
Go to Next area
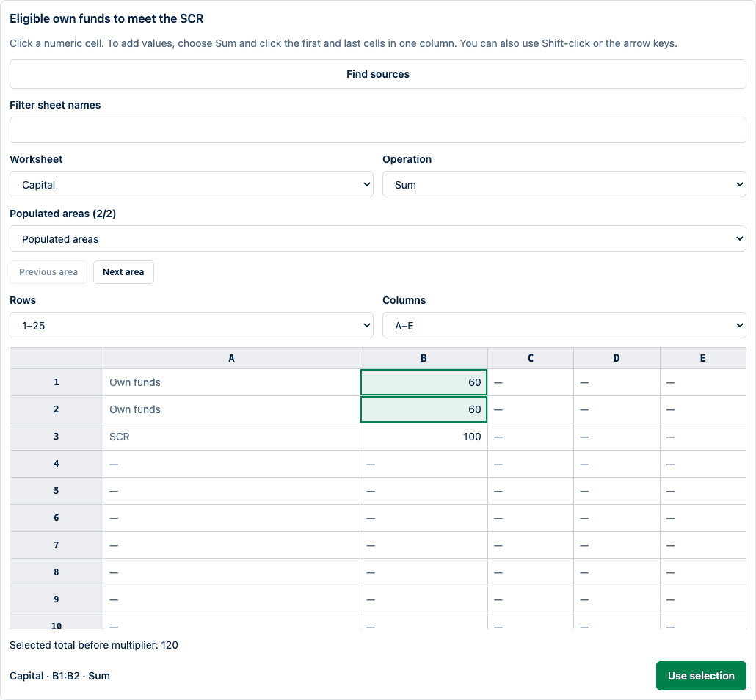pos(123,272)
